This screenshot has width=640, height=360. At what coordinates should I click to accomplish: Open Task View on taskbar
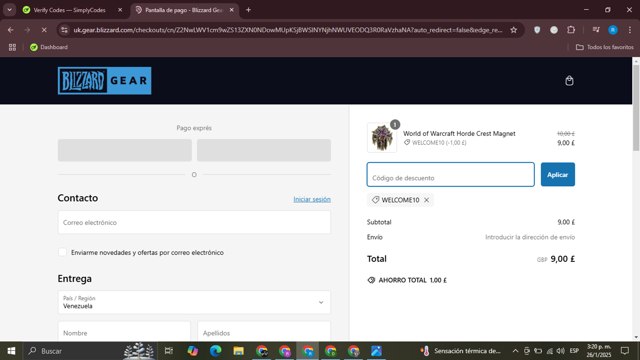click(169, 351)
